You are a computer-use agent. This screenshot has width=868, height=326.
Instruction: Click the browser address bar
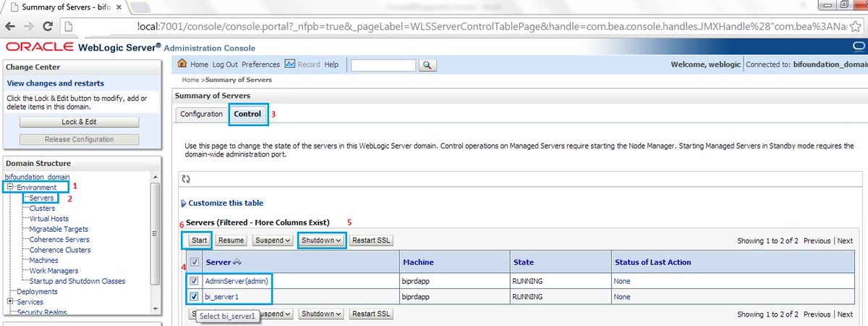tap(463, 26)
